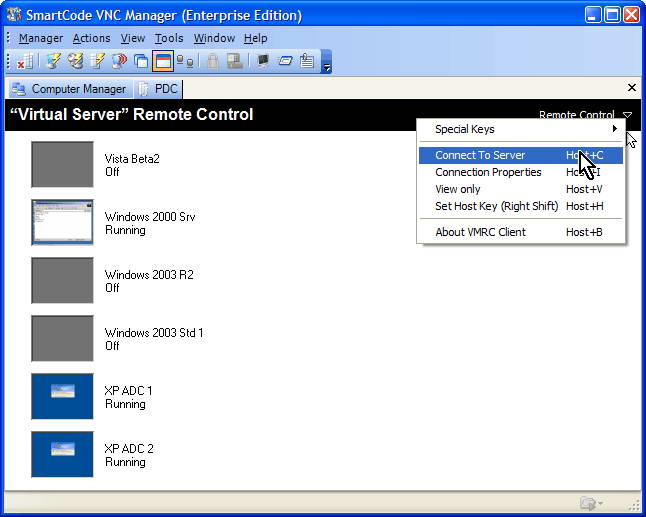Select Set Host Key (Right Shift) option
This screenshot has height=517, width=646.
(496, 206)
